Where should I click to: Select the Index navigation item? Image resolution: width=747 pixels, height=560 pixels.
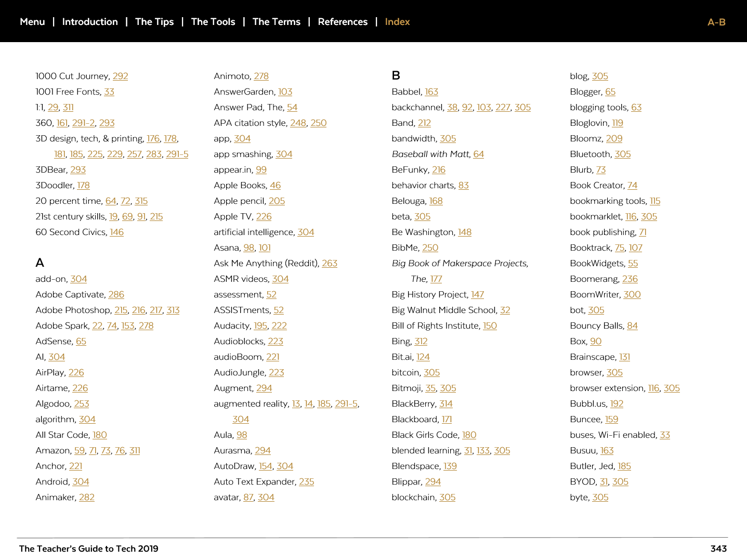(397, 22)
